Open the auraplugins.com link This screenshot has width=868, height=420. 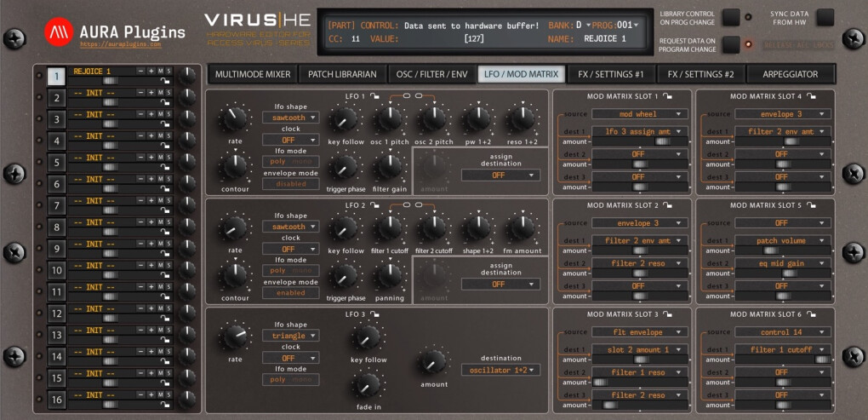pyautogui.click(x=120, y=44)
